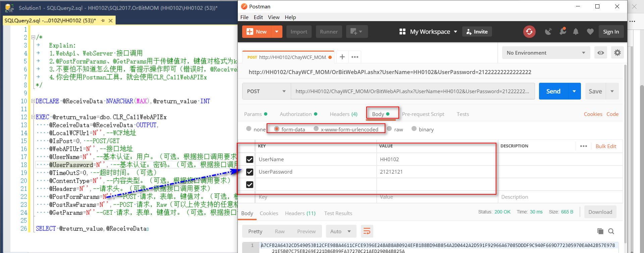Select the none body type radio

pyautogui.click(x=249, y=129)
